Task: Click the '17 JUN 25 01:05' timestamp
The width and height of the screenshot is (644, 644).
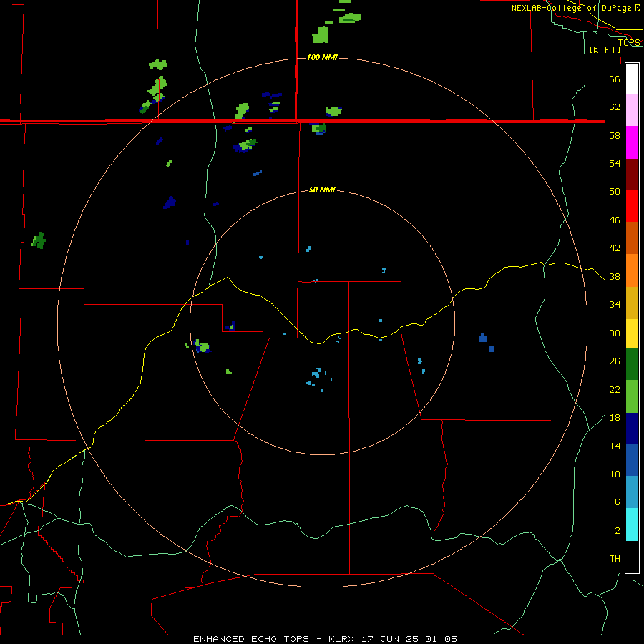Action: [409, 639]
